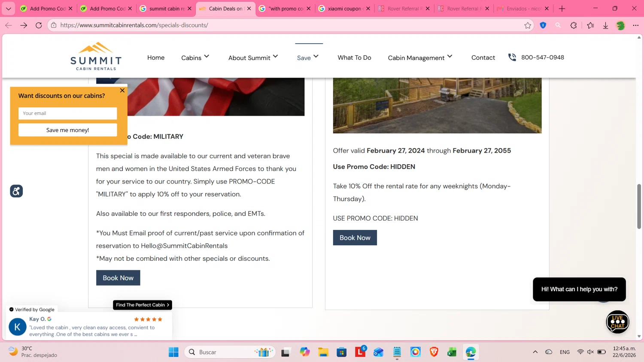The height and width of the screenshot is (362, 644).
Task: Bookmark page with the star icon
Action: click(528, 25)
